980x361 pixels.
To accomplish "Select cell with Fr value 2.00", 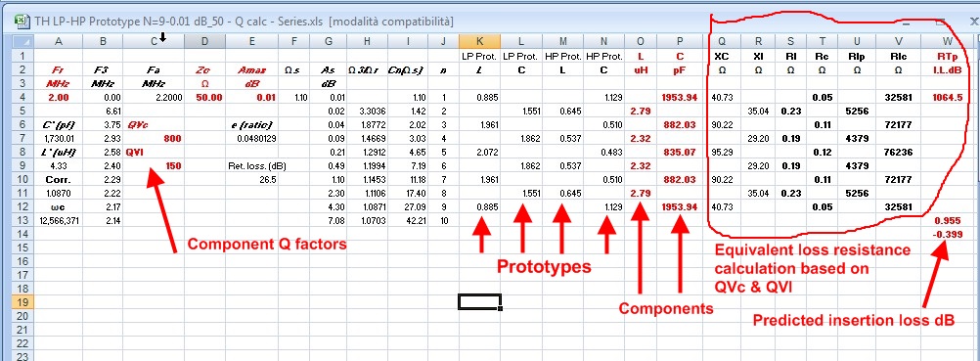I will pos(58,98).
